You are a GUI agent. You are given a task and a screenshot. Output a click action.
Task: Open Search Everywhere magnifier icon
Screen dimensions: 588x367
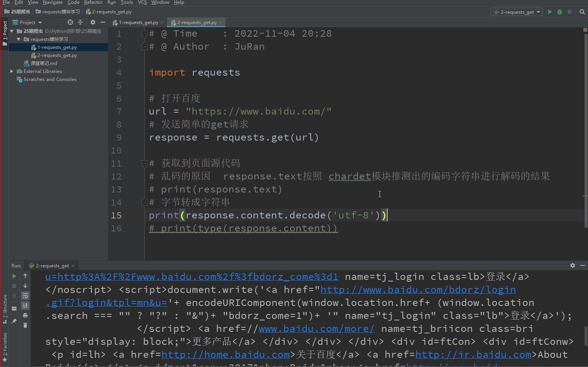[582, 12]
